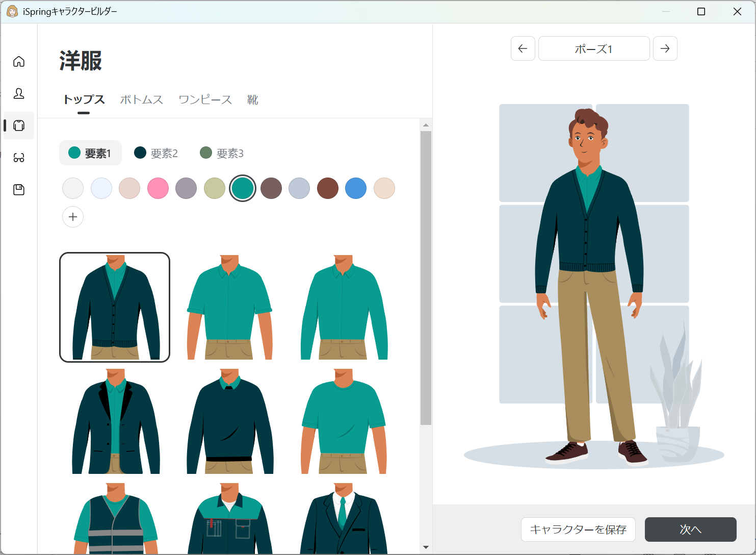Pick the pink color swatch

pos(158,188)
